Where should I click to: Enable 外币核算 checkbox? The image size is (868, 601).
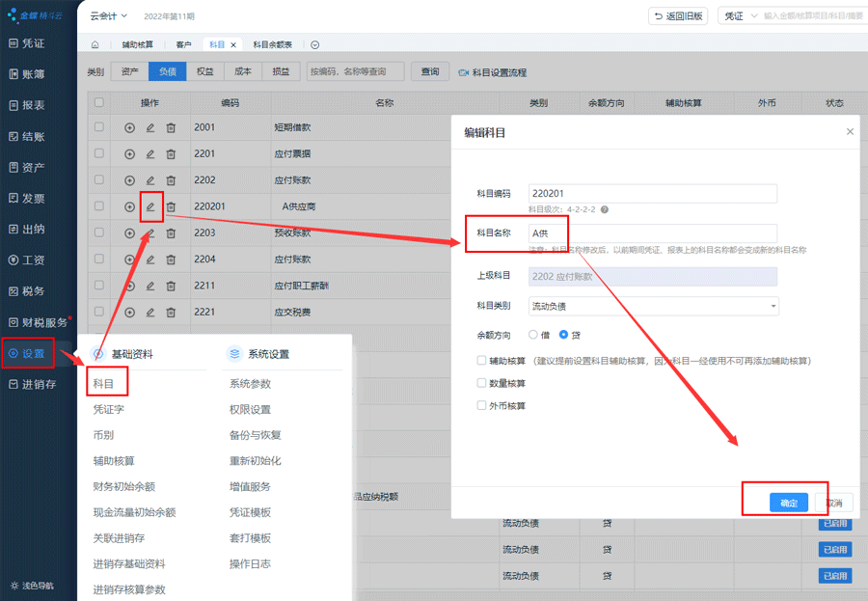[x=481, y=405]
